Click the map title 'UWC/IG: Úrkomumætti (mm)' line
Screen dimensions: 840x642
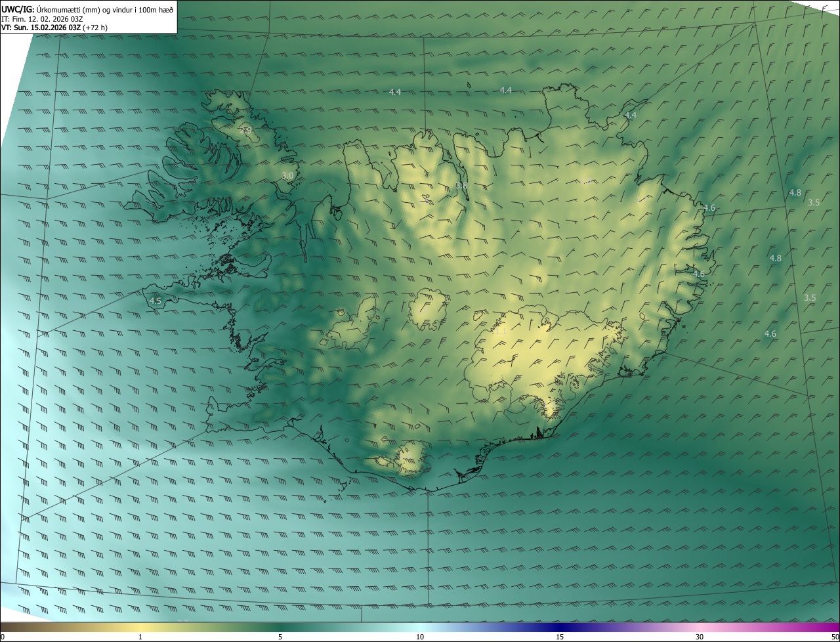pyautogui.click(x=87, y=9)
